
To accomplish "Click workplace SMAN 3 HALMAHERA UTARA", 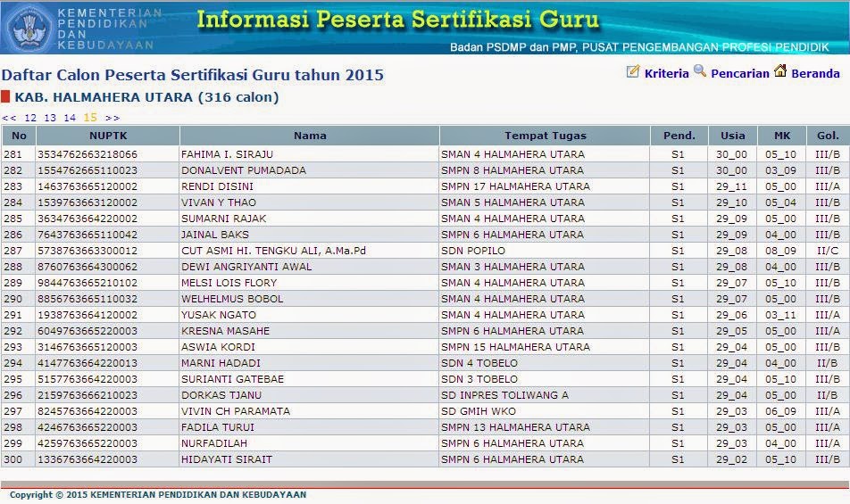I will click(512, 267).
